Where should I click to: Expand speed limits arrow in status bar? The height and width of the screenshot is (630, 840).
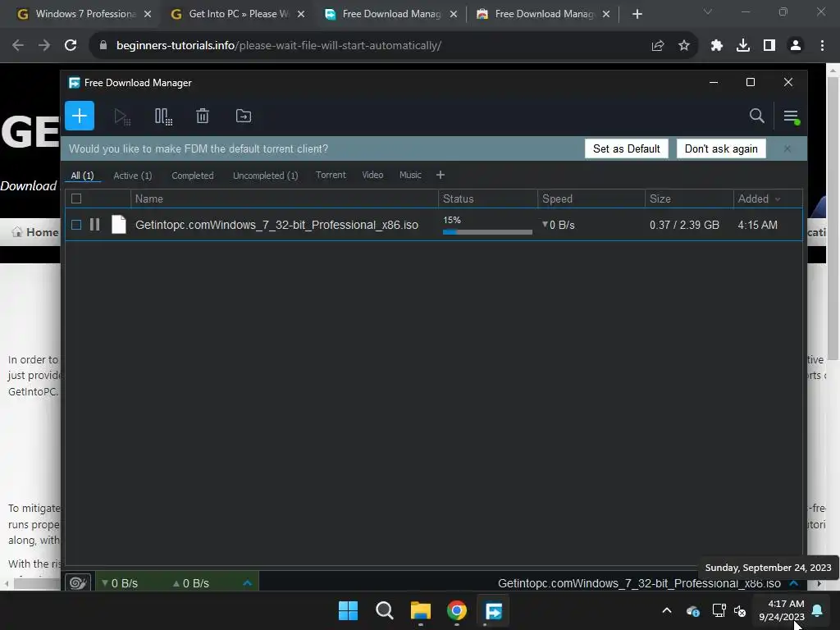click(247, 583)
